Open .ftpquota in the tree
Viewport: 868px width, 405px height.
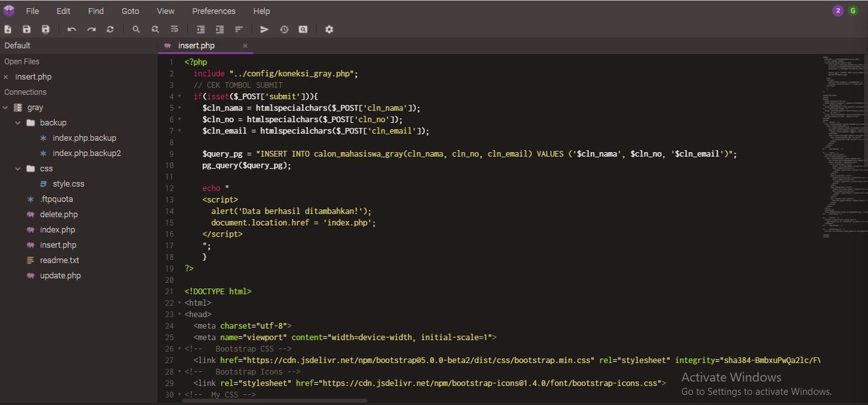56,199
